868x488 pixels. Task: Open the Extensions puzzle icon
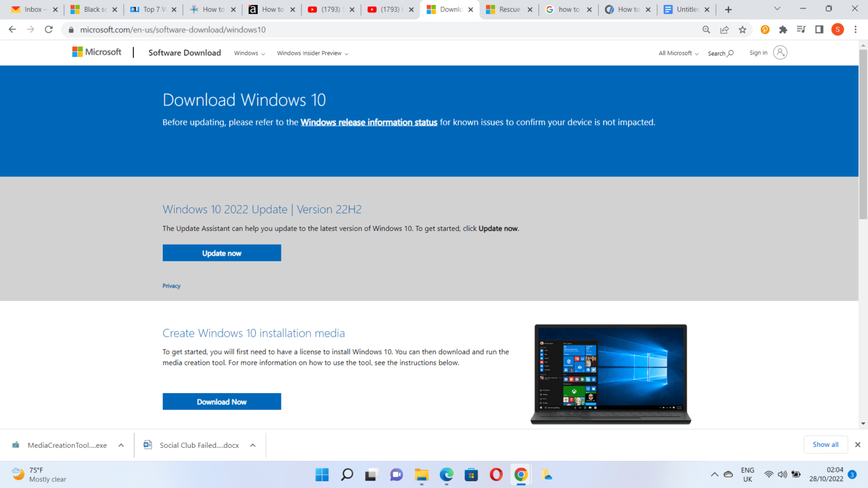click(783, 29)
